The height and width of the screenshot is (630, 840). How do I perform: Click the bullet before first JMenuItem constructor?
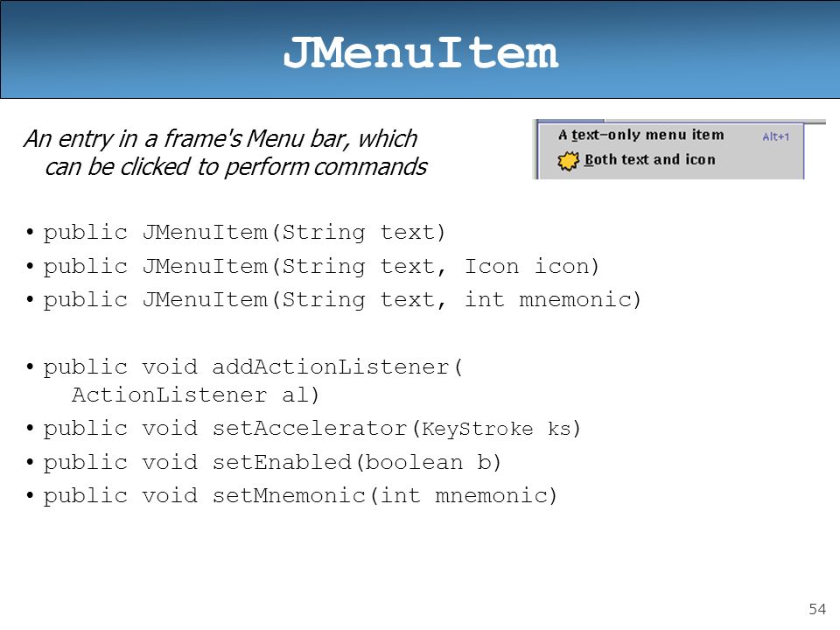pos(30,233)
